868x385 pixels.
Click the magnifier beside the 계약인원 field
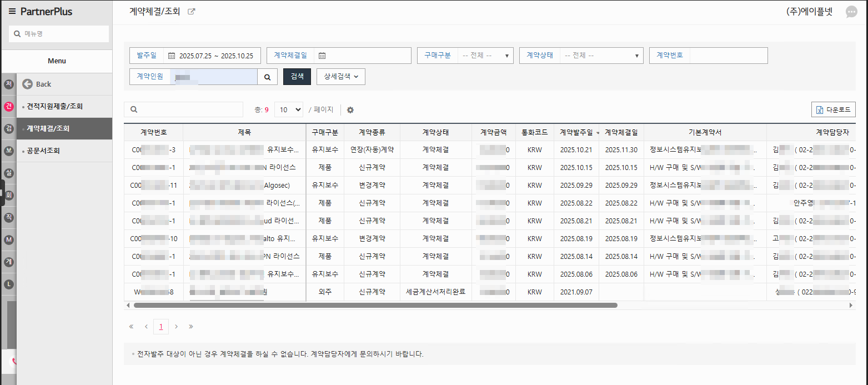(267, 77)
